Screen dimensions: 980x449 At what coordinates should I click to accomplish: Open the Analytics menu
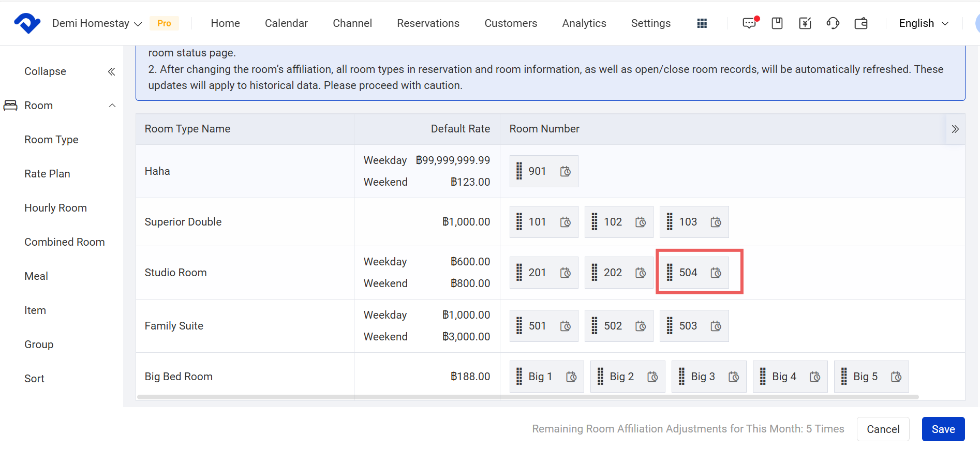pos(584,23)
